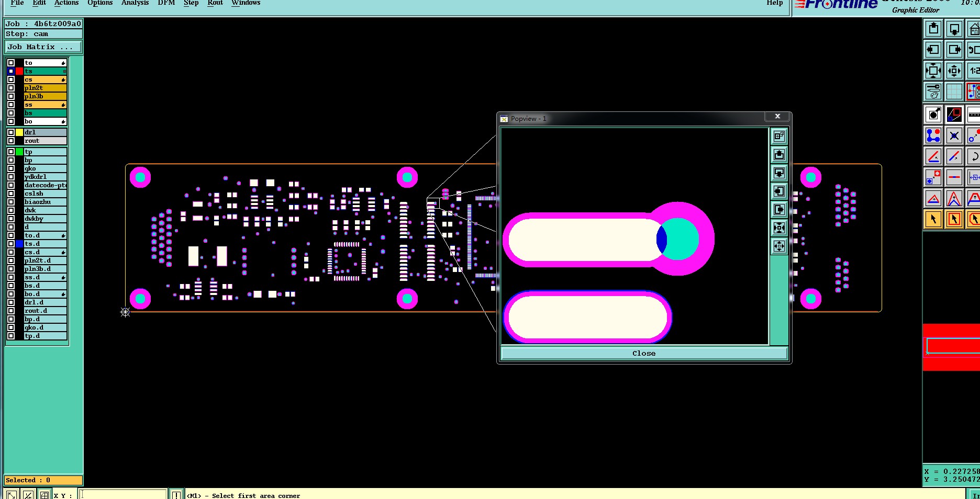Toggle checkbox for layer 'gko'
This screenshot has height=499, width=980.
(11, 168)
